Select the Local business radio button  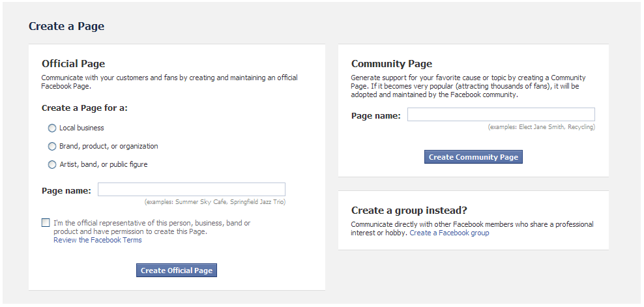(x=51, y=128)
